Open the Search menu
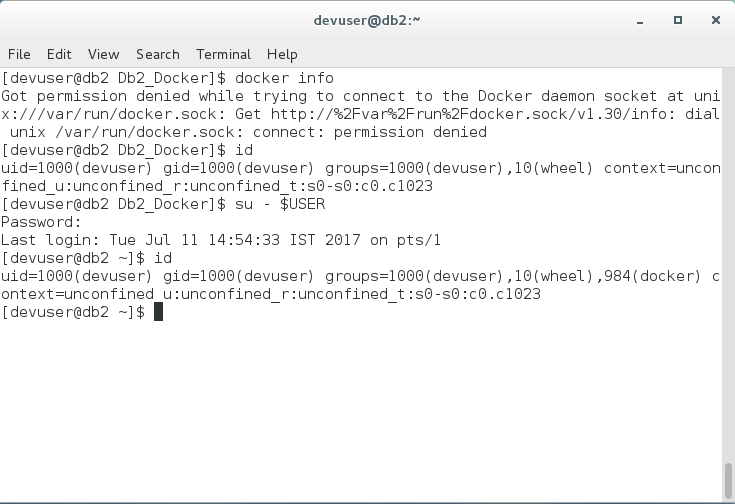Screen dimensions: 735x504 tap(158, 54)
